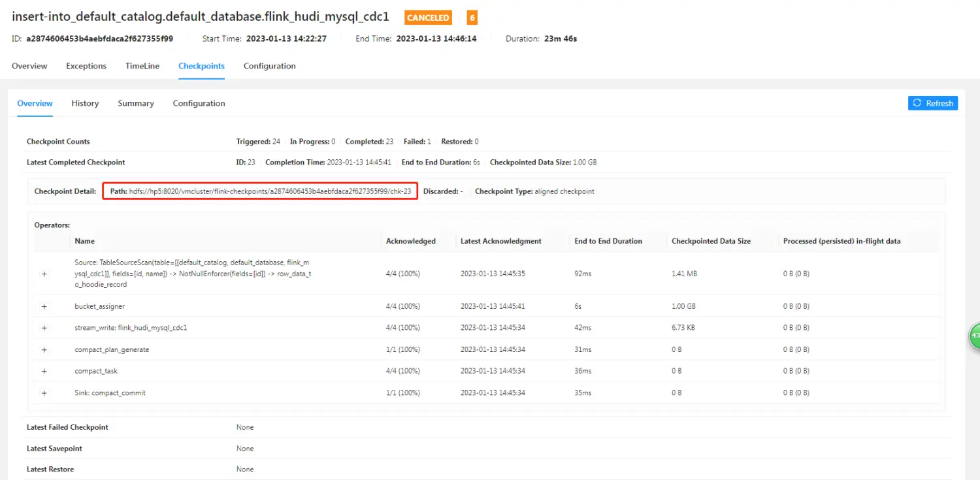Click the 6.73 KB data size value
This screenshot has width=980, height=480.
click(683, 328)
